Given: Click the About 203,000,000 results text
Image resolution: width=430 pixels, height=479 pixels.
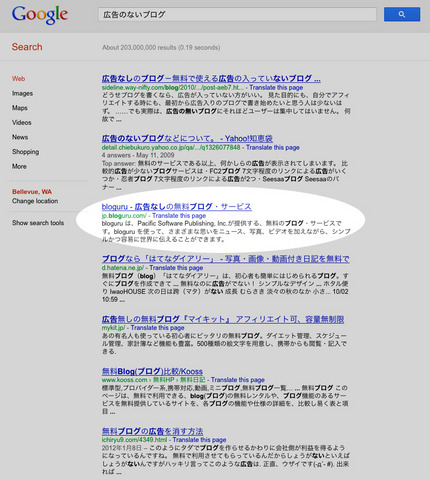Looking at the screenshot, I should pyautogui.click(x=161, y=47).
